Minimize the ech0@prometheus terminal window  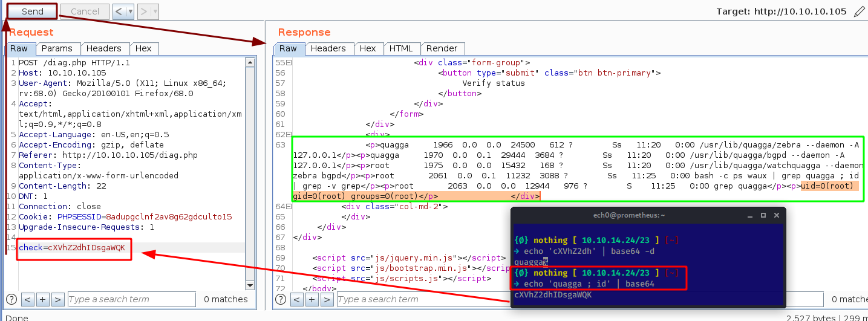click(x=751, y=215)
